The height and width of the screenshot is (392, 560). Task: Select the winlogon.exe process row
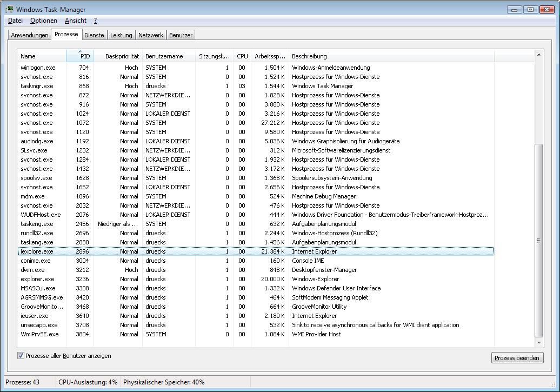(x=256, y=68)
